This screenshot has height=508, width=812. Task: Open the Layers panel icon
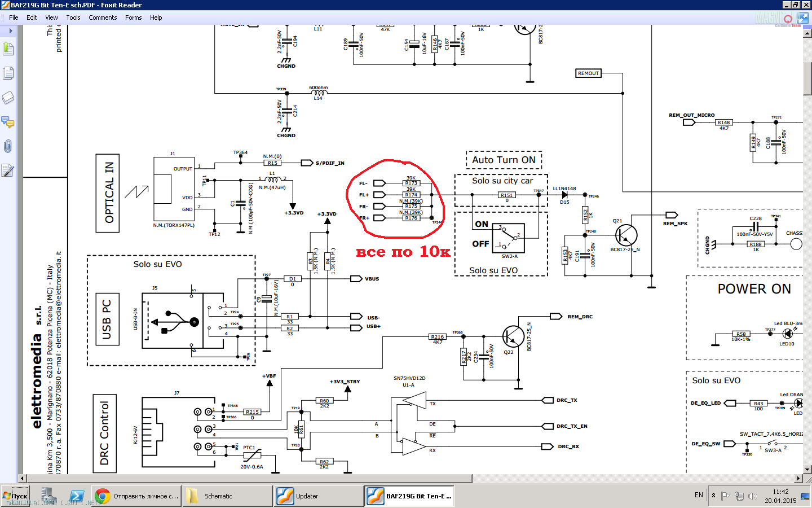coord(8,98)
